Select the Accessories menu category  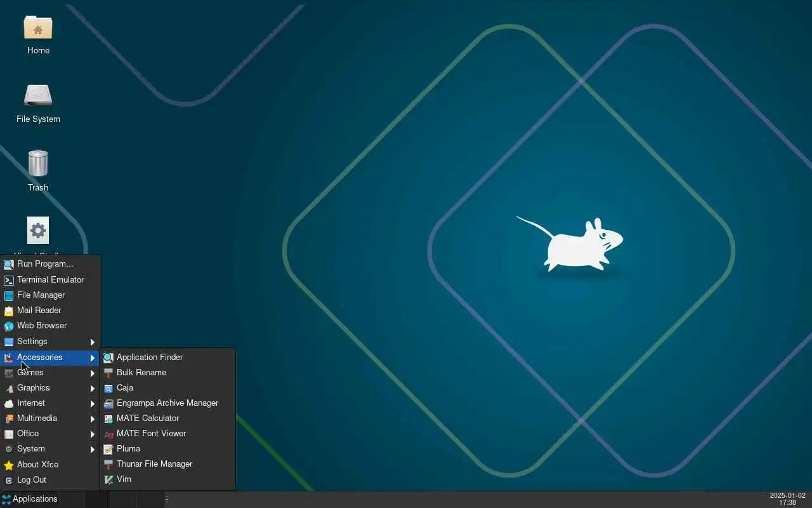pyautogui.click(x=50, y=358)
